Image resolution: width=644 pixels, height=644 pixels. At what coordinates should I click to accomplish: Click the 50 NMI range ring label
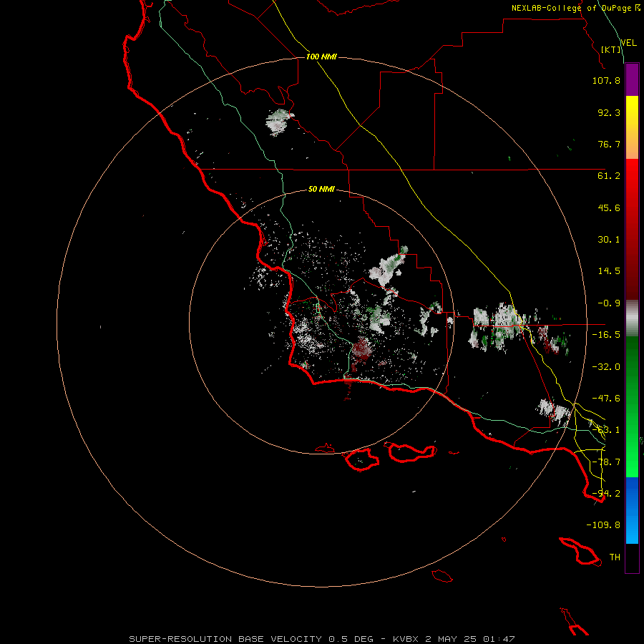[321, 189]
